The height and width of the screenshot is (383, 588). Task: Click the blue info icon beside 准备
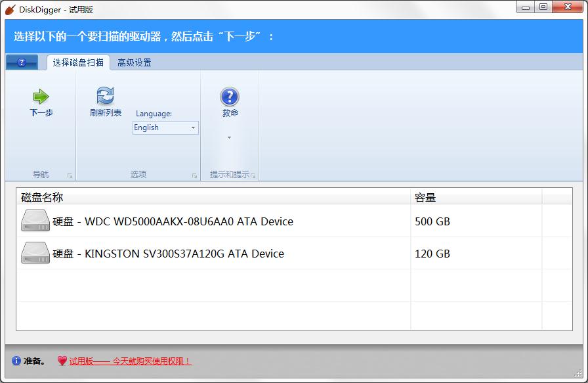pos(16,361)
